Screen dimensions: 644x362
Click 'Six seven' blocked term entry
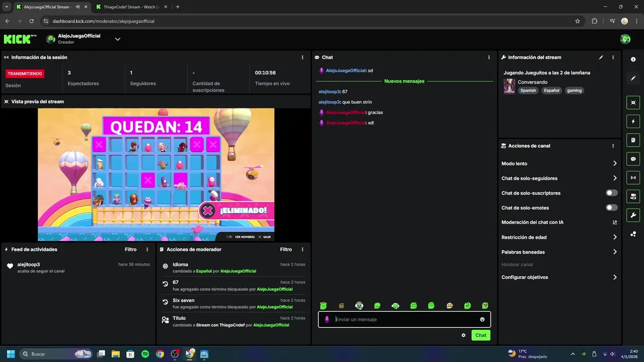click(x=234, y=303)
